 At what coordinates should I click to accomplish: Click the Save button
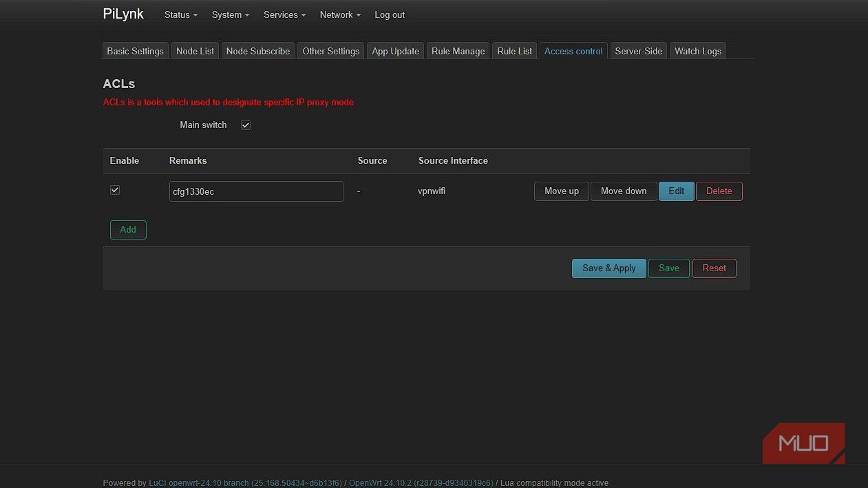click(669, 268)
